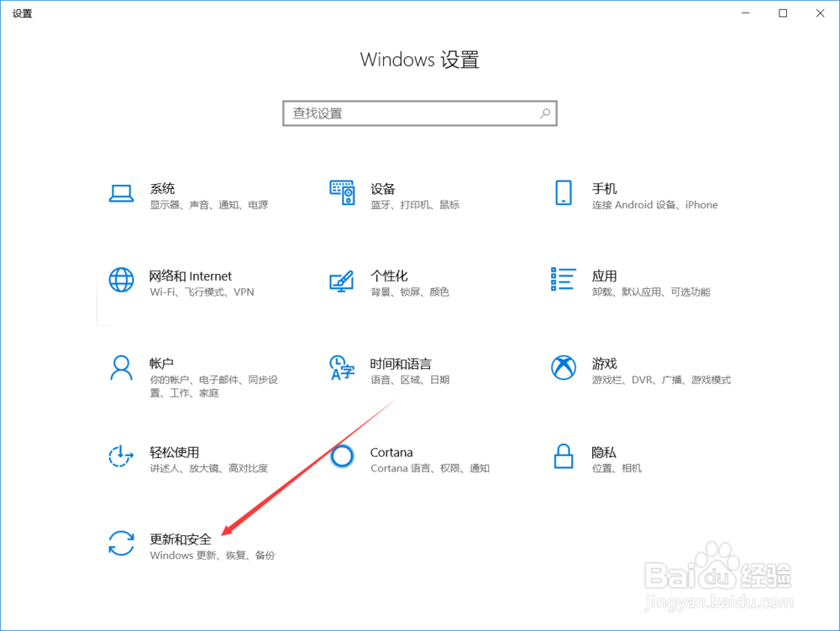The height and width of the screenshot is (631, 840).
Task: Click the text Wi-Fi、飞行模式、VPN
Action: 202,292
